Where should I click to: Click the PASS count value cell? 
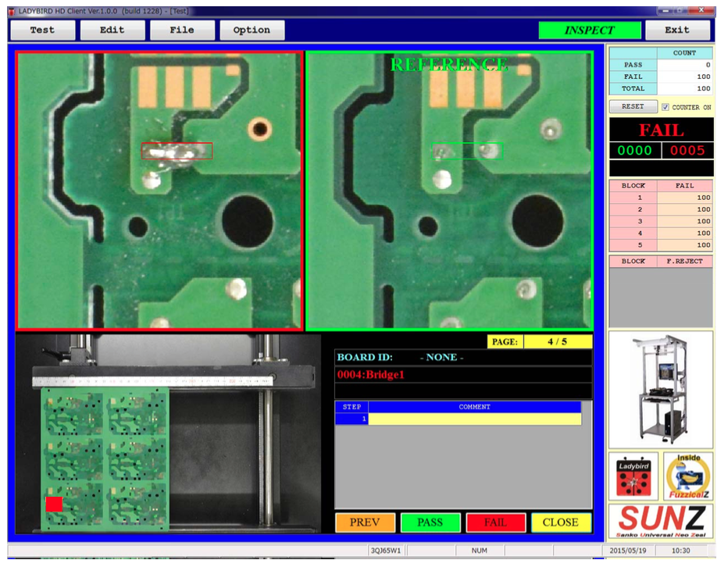(x=685, y=65)
